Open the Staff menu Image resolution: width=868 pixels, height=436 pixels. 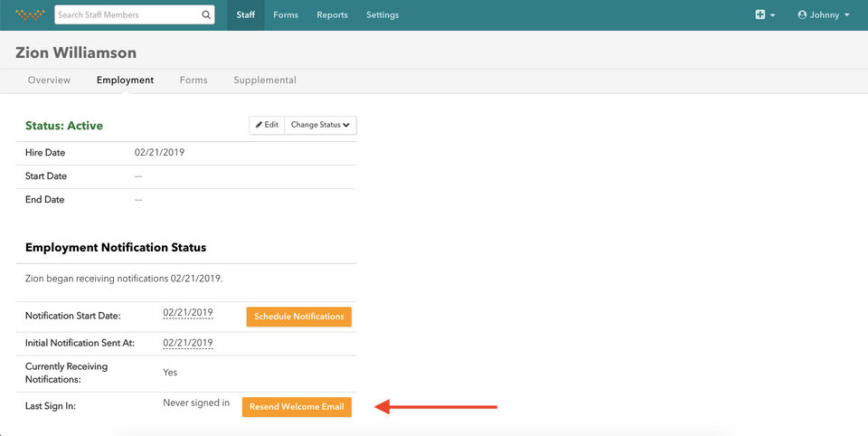[x=245, y=15]
